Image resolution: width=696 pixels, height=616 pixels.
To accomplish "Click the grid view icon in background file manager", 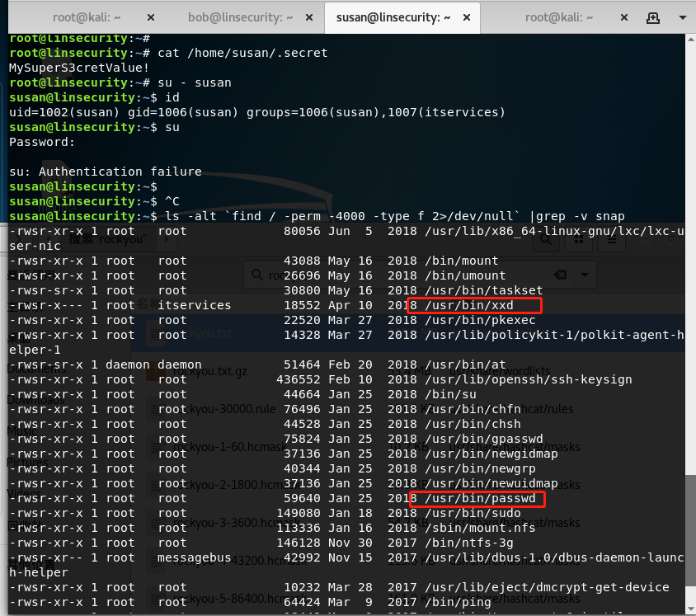I will [x=579, y=240].
